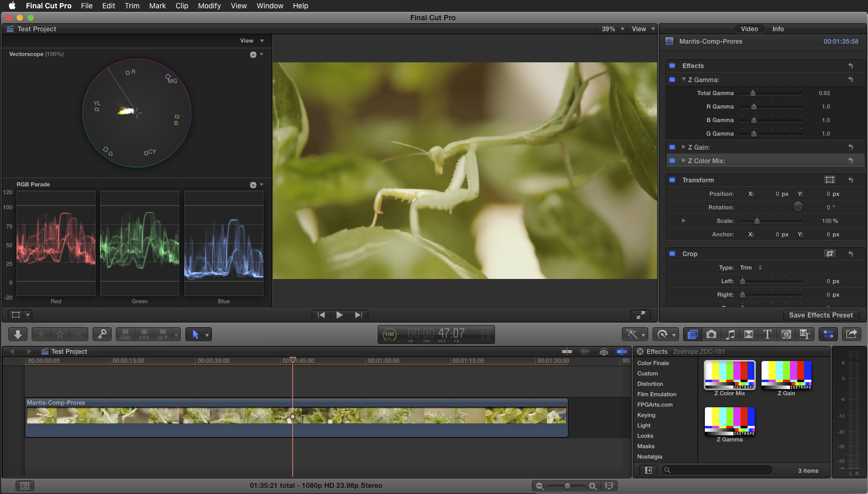
Task: Open the Retime speed menu icon
Action: tap(666, 335)
